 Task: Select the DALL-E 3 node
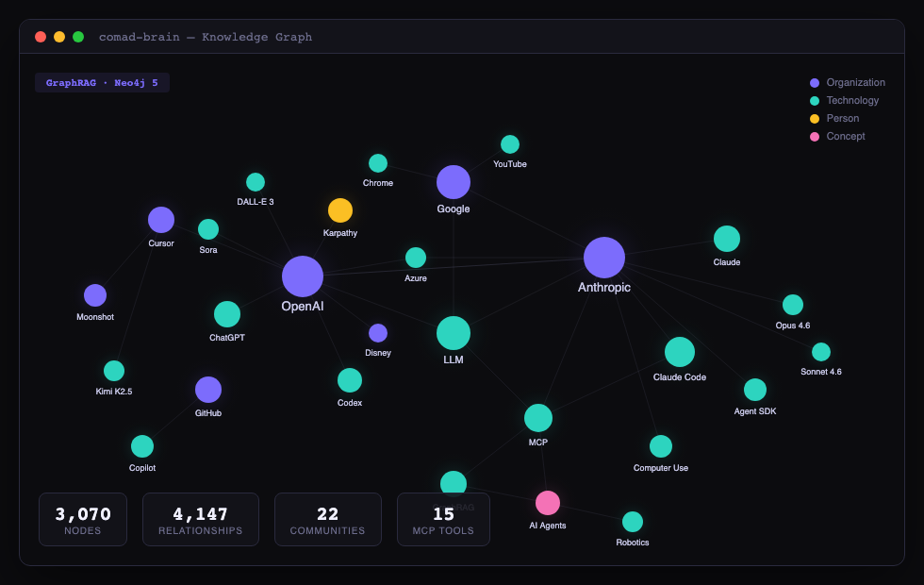coord(255,181)
